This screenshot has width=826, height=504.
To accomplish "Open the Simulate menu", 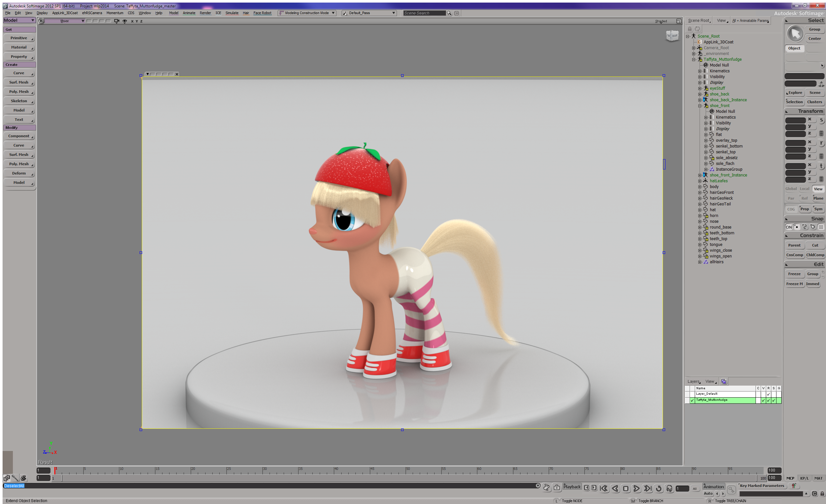I will (x=232, y=13).
